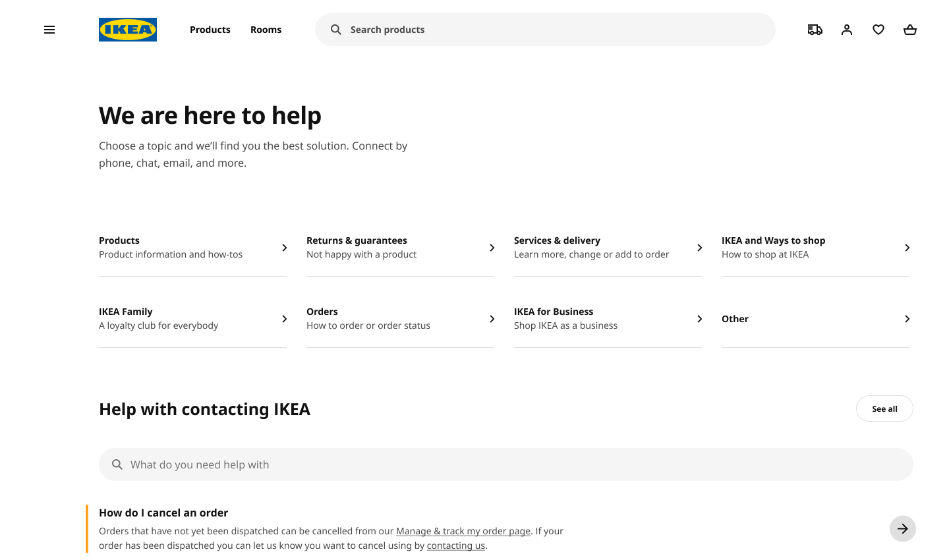This screenshot has height=560, width=949.
Task: Follow the Manage & track my order page link
Action: [x=463, y=531]
